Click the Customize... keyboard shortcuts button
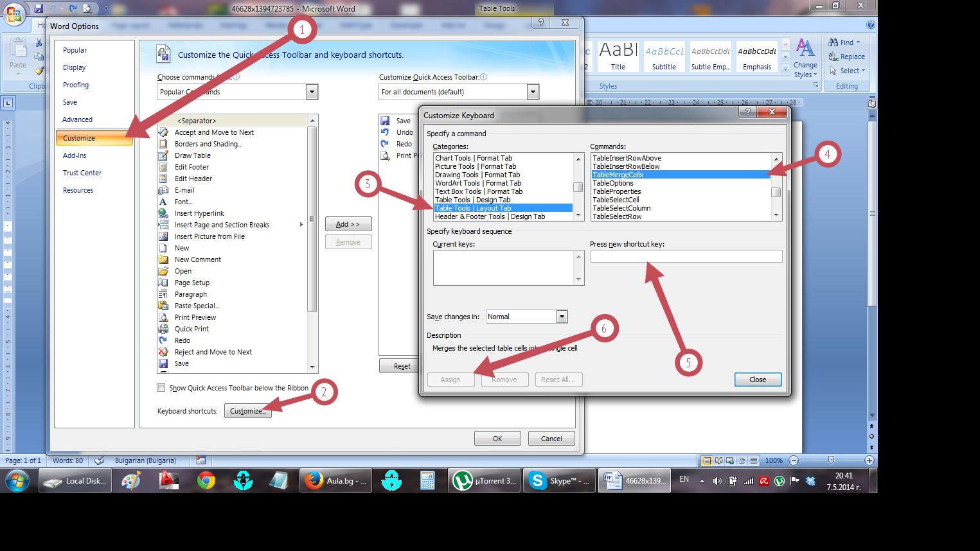The image size is (980, 551). tap(247, 411)
